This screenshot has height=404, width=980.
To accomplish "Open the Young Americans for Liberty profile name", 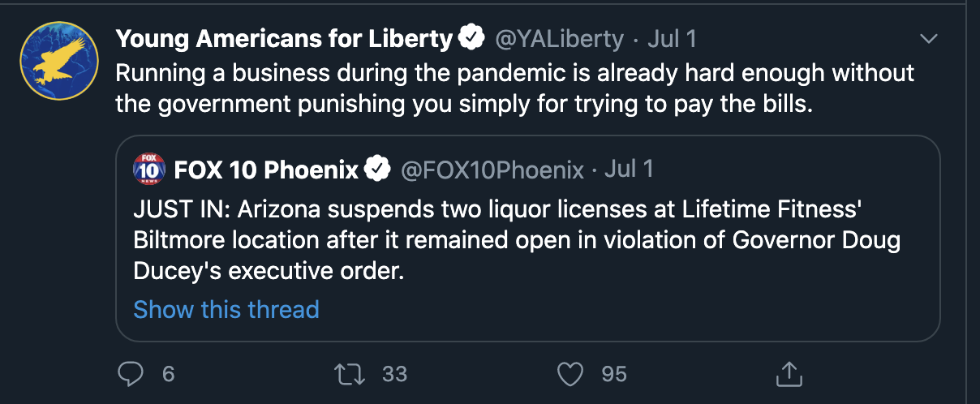I will pos(283,38).
